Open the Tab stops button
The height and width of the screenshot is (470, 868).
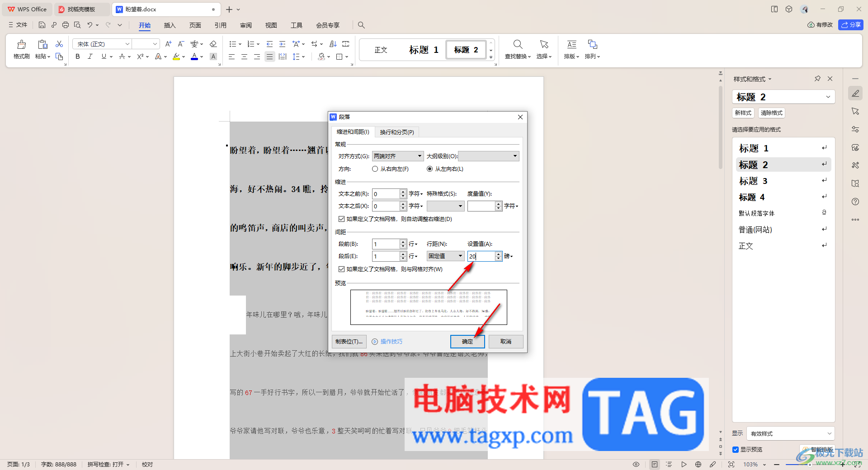click(x=349, y=342)
